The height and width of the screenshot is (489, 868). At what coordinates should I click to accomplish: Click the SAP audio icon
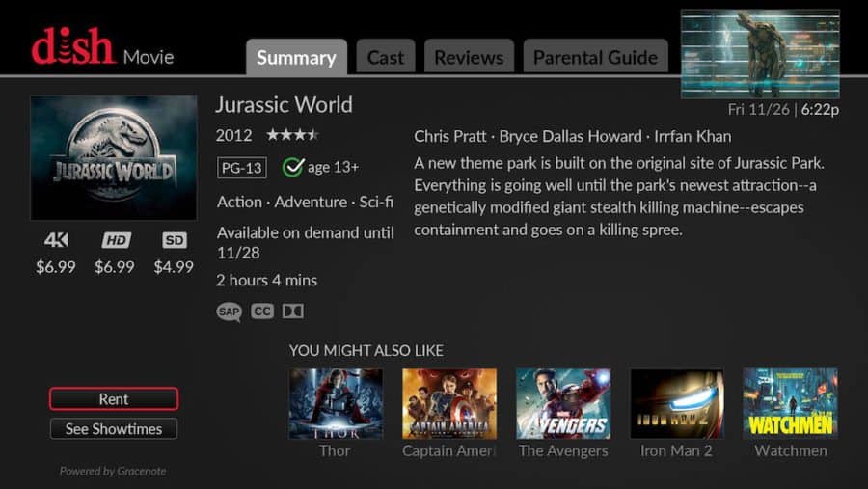229,312
